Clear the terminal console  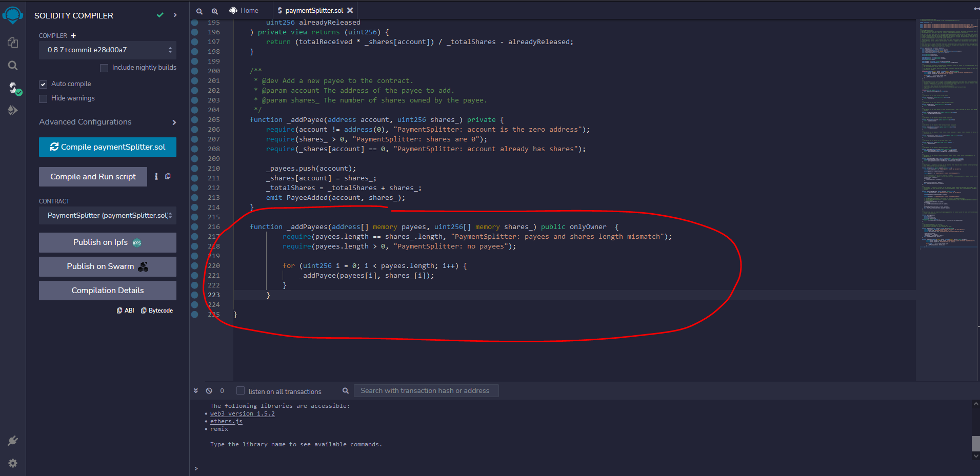(209, 391)
